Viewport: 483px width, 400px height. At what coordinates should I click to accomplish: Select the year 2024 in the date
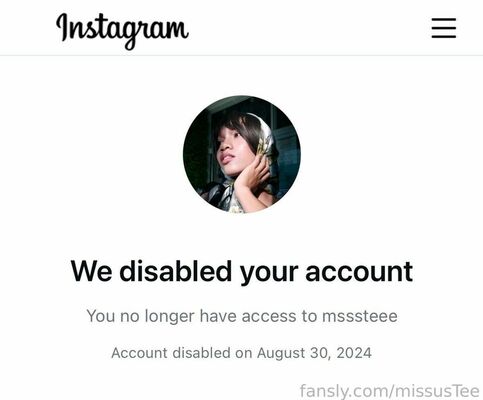pyautogui.click(x=354, y=353)
